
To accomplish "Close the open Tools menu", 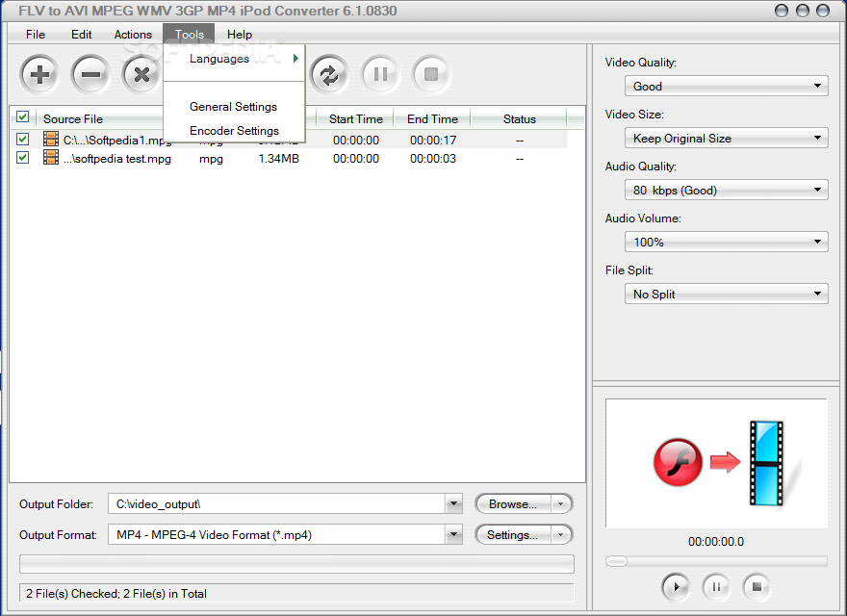I will click(x=189, y=34).
